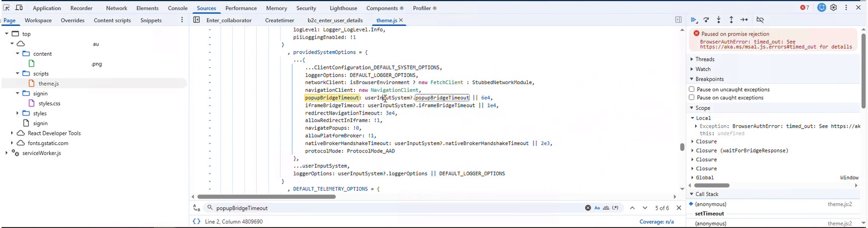Switch to the Application panel

[x=47, y=8]
